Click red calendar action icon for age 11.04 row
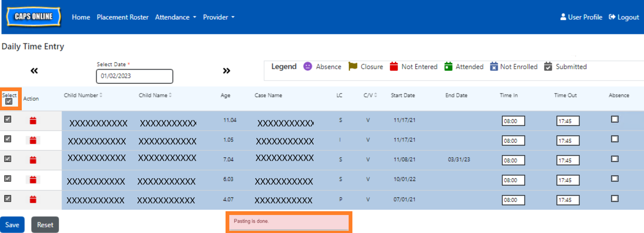644x233 pixels. pyautogui.click(x=33, y=120)
